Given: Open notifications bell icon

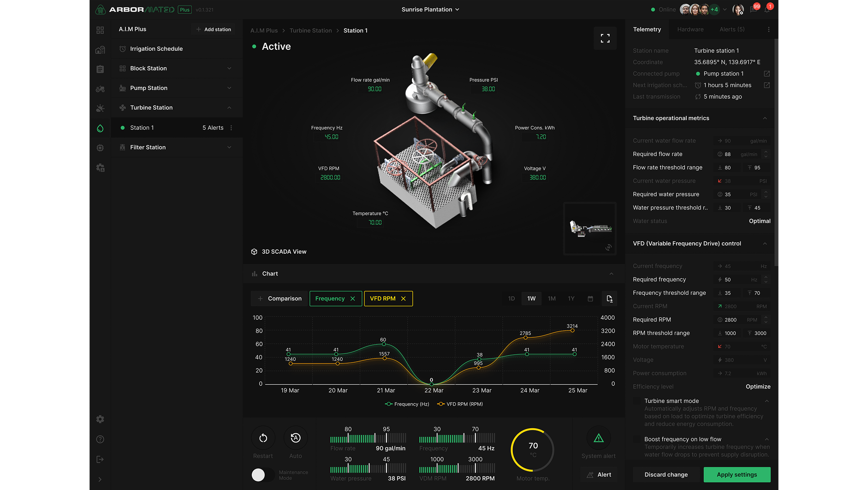Looking at the screenshot, I should coord(767,10).
